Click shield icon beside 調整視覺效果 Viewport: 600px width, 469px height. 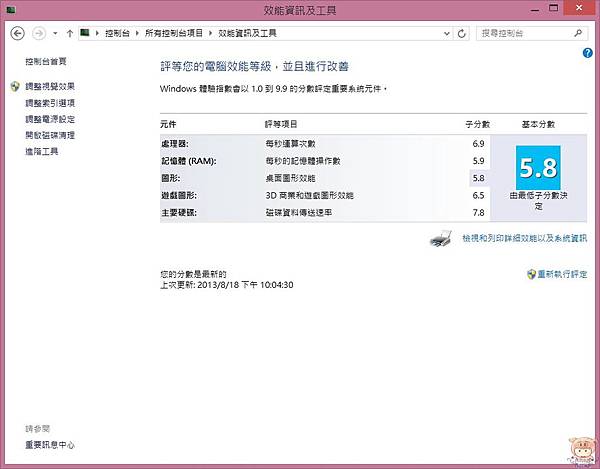click(15, 86)
